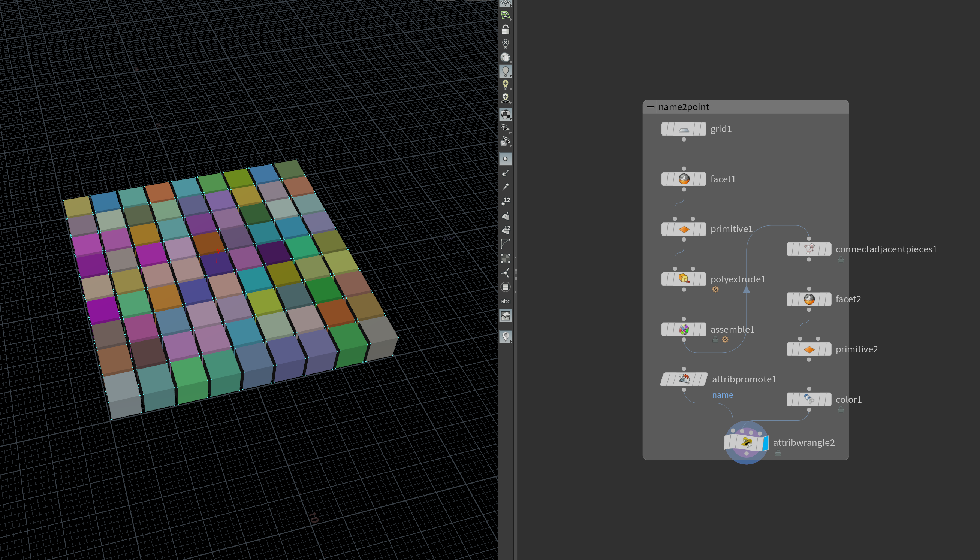Click the color1 node
980x560 pixels.
808,399
